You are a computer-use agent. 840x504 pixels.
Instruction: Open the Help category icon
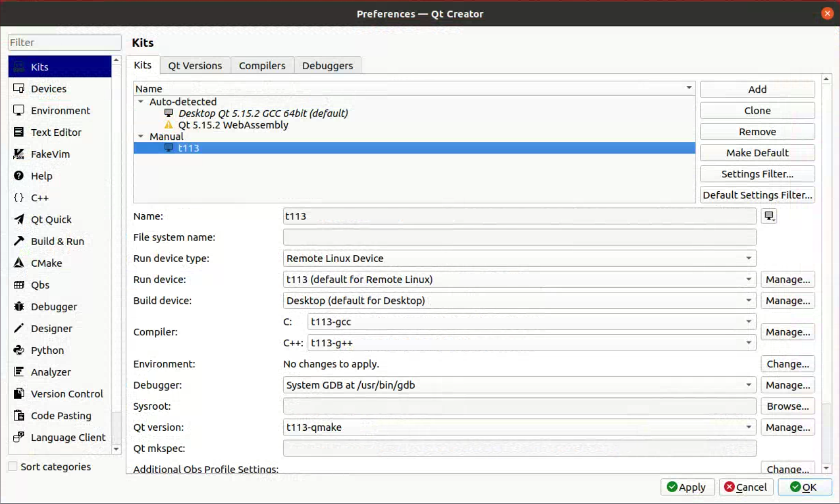click(19, 175)
